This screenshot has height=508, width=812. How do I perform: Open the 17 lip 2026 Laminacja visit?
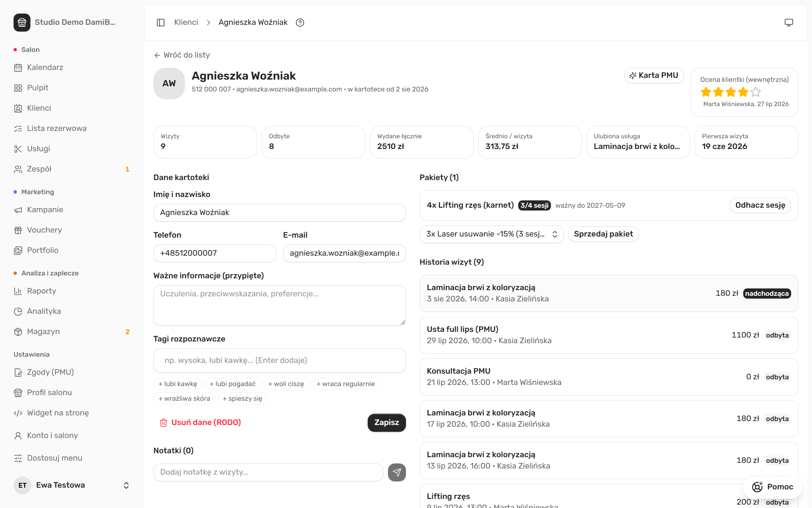[x=609, y=419]
